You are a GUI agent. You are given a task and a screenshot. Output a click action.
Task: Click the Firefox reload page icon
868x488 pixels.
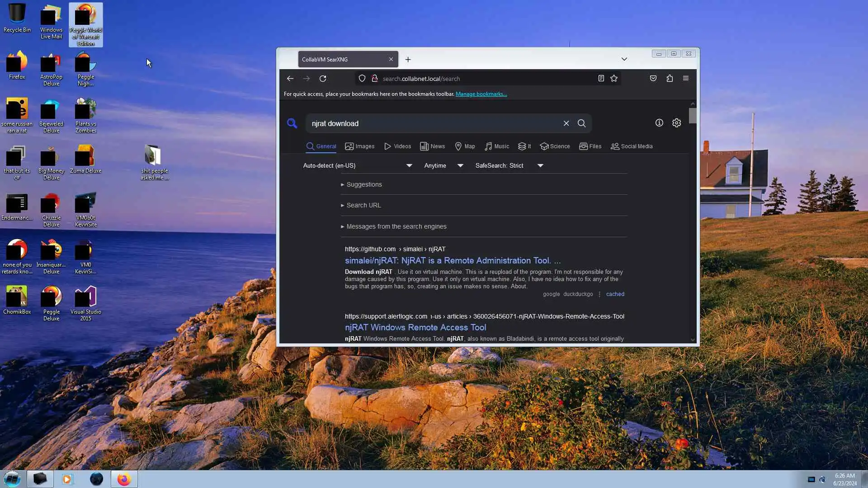pos(323,79)
